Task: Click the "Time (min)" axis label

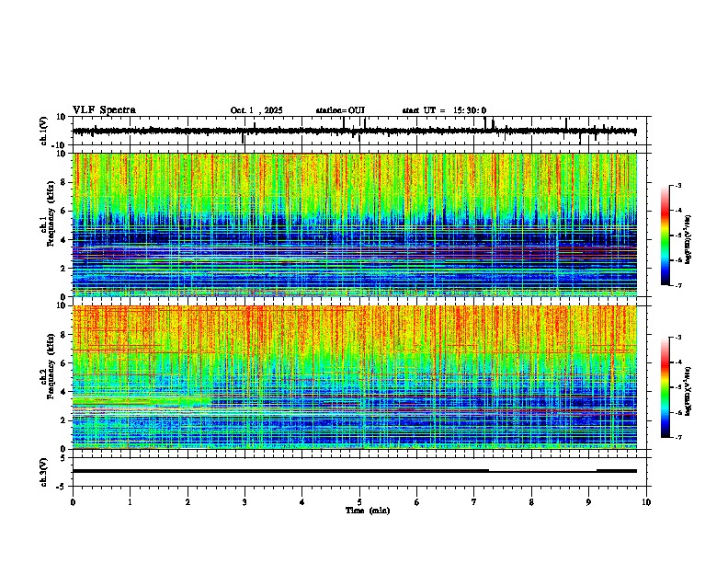Action: pyautogui.click(x=368, y=511)
